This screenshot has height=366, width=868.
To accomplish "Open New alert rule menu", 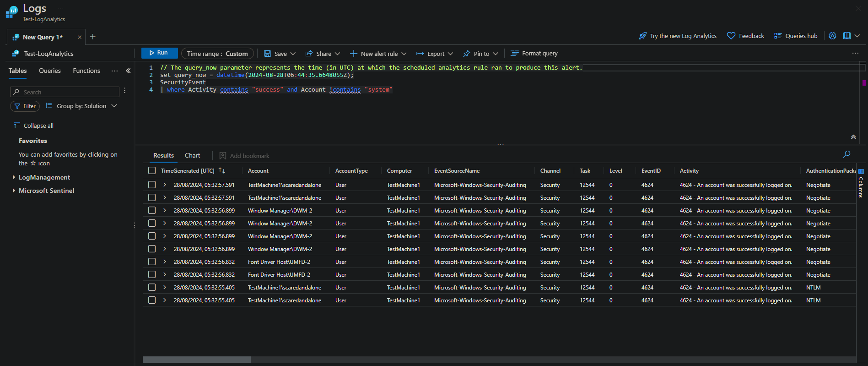I will coord(378,54).
